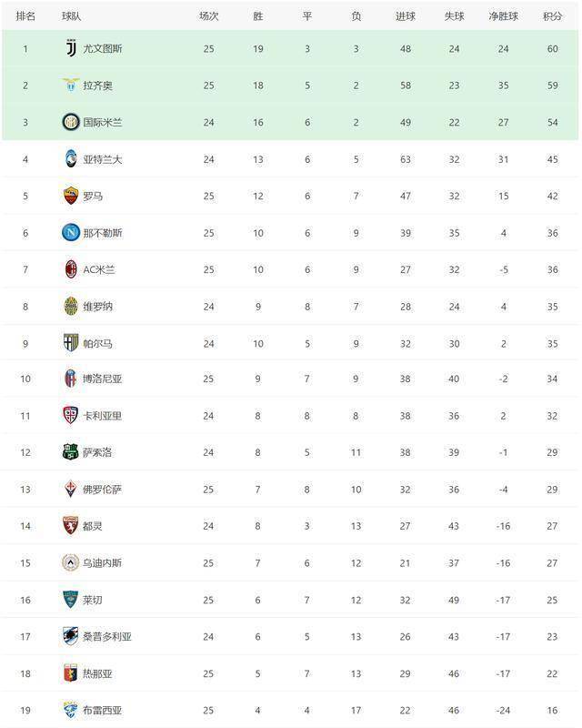Click the AS Roma shield logo
The width and height of the screenshot is (582, 728).
click(x=71, y=196)
